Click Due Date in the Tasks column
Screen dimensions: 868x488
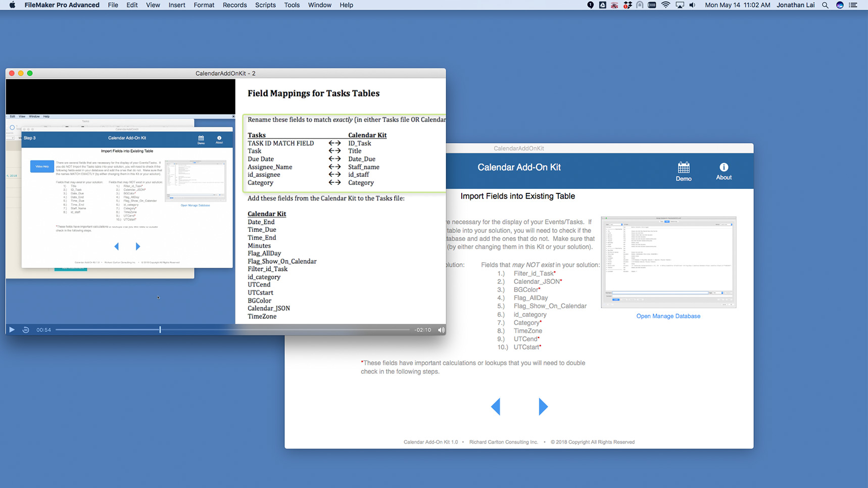point(261,159)
